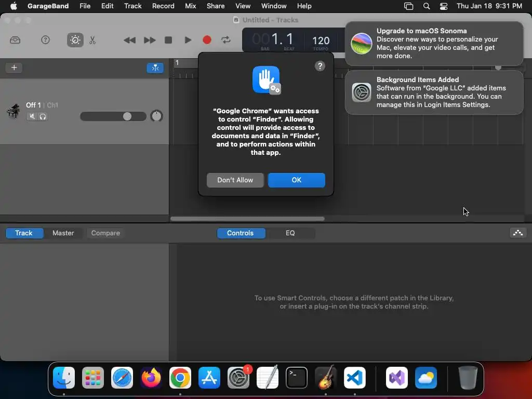Image resolution: width=532 pixels, height=399 pixels.
Task: Click the date and time in menu bar
Action: 489,6
